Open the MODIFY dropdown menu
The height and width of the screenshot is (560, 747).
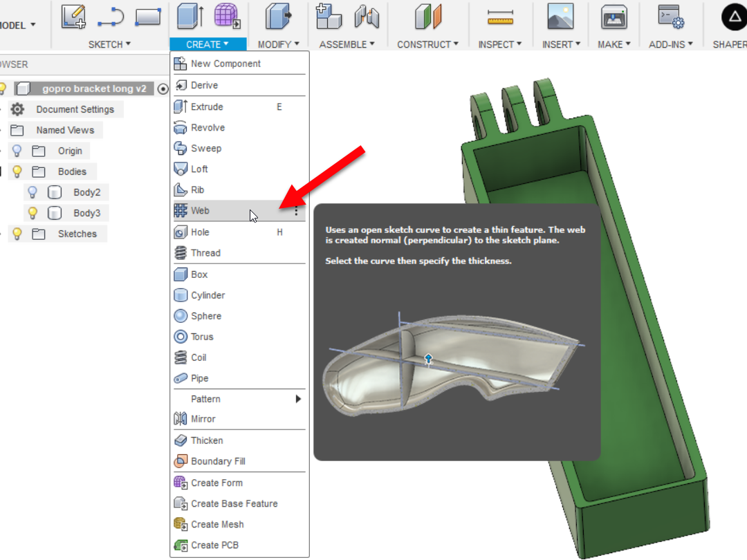[x=279, y=44]
